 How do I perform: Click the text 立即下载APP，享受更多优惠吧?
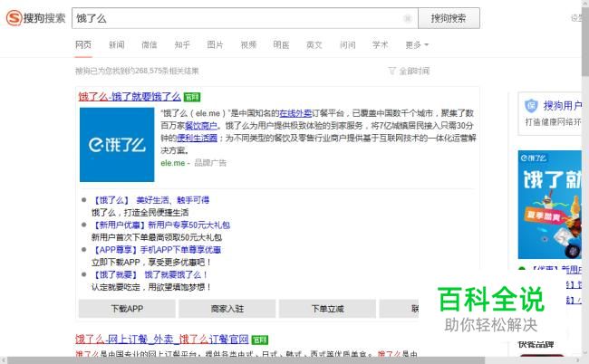151,262
